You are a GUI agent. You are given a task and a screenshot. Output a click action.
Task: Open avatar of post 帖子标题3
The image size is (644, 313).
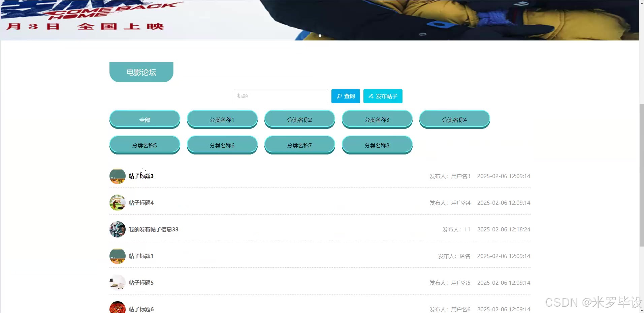tap(118, 176)
